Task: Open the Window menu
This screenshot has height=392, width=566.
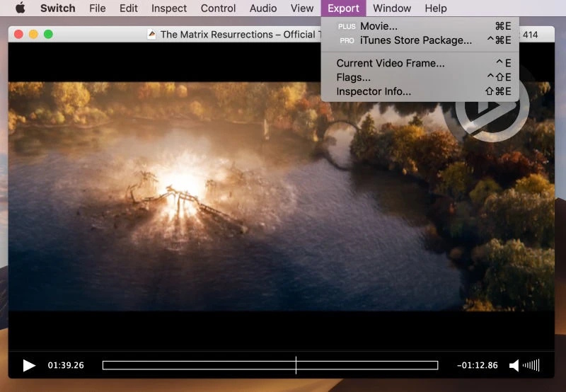Action: (392, 8)
